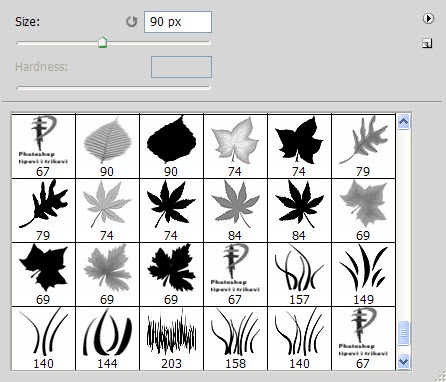Pick the black maple leaf brush 84
The width and height of the screenshot is (446, 382).
299,210
